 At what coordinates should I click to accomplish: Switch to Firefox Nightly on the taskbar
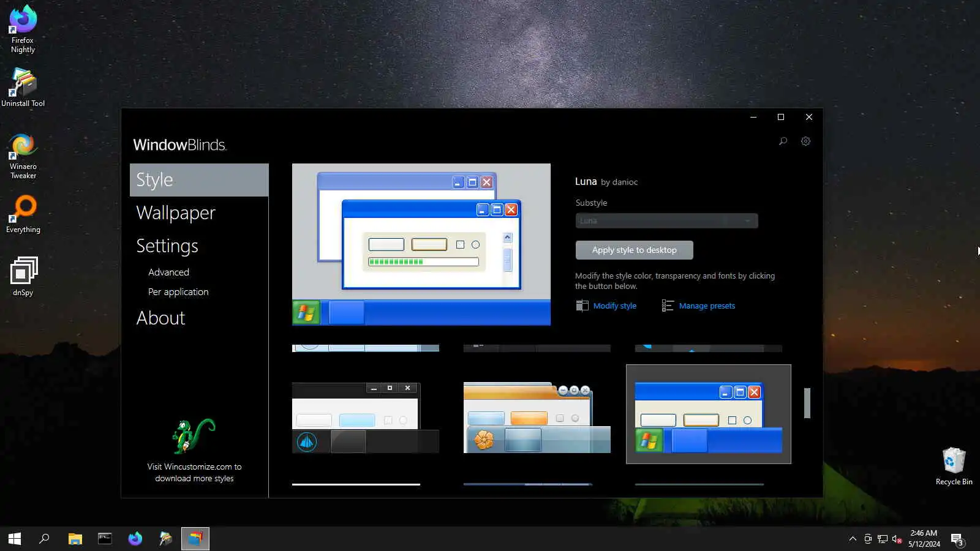pyautogui.click(x=135, y=539)
